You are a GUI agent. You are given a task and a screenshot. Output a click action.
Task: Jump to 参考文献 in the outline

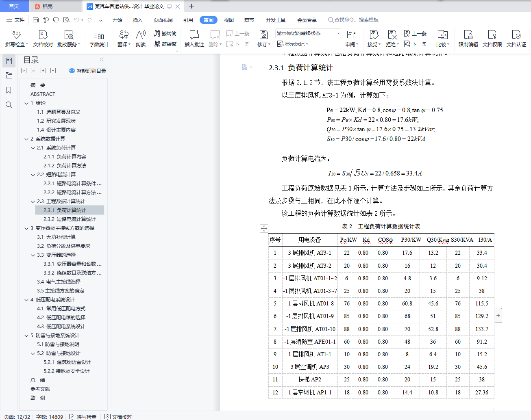(40, 389)
